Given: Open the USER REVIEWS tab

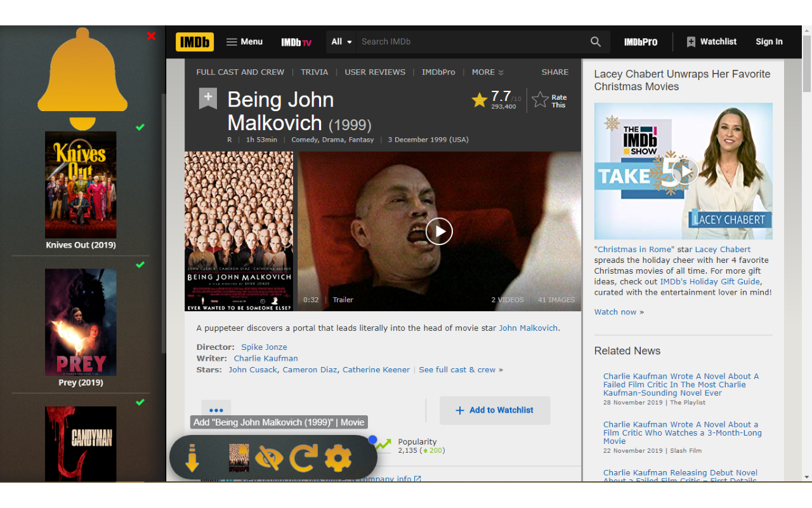Looking at the screenshot, I should (x=375, y=72).
